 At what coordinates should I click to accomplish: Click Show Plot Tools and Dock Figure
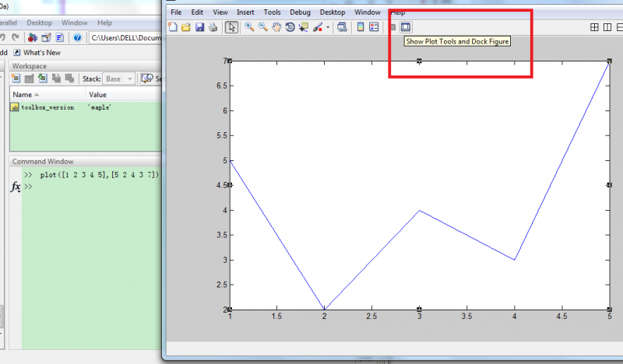(405, 27)
